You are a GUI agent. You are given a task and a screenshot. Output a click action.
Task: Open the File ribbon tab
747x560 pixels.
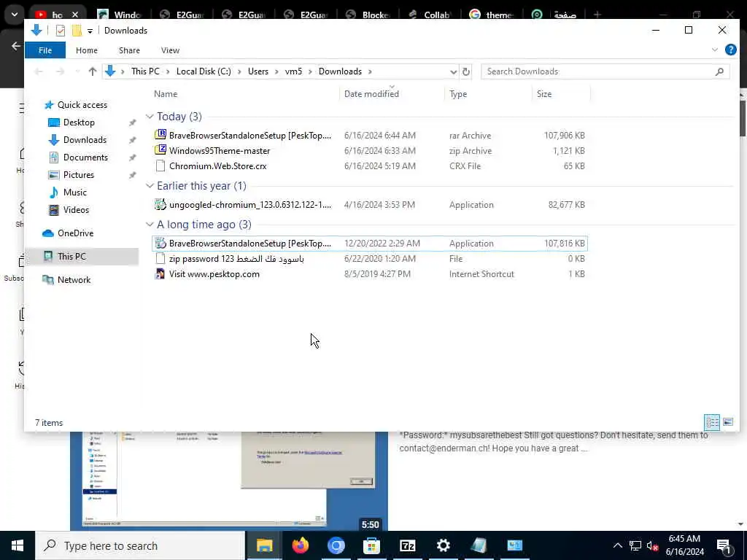[45, 50]
